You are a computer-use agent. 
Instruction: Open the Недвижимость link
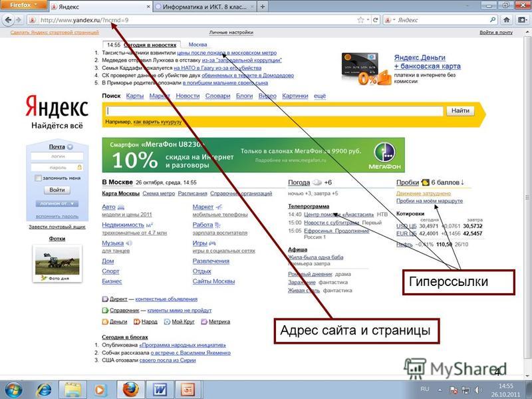(123, 225)
